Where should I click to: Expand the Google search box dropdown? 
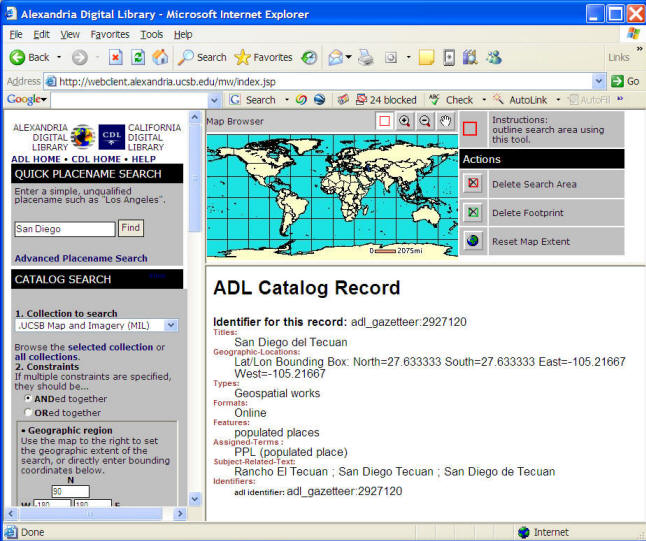(214, 100)
